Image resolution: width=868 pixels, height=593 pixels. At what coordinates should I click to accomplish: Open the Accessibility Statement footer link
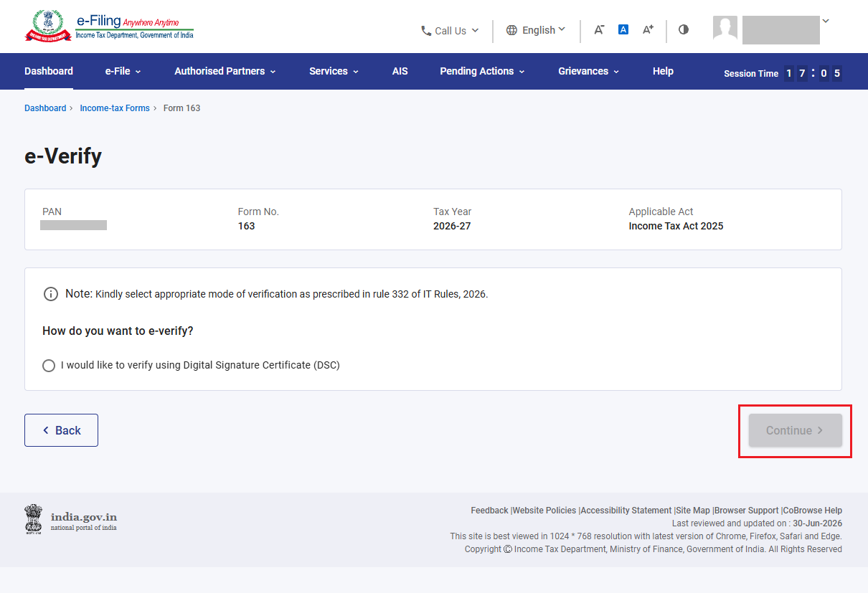pos(626,511)
